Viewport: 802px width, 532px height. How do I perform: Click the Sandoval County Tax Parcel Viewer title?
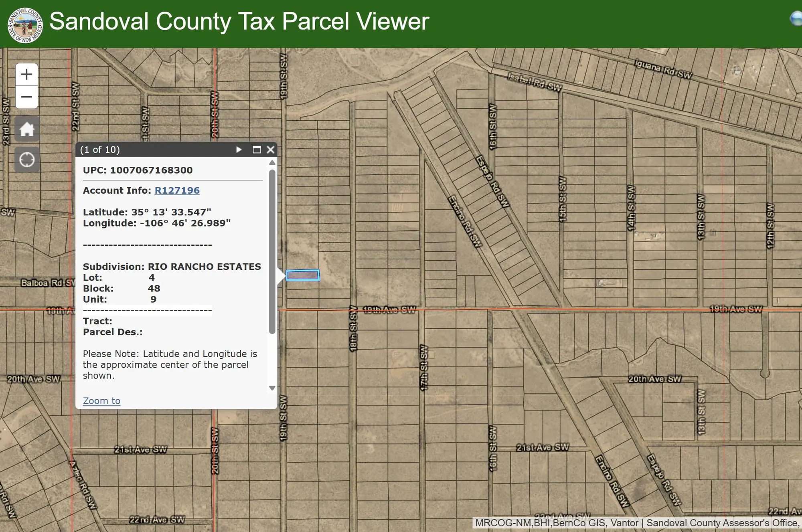239,21
